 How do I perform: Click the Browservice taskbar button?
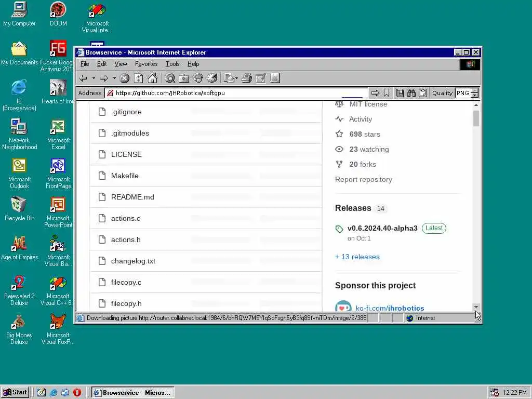(x=133, y=393)
